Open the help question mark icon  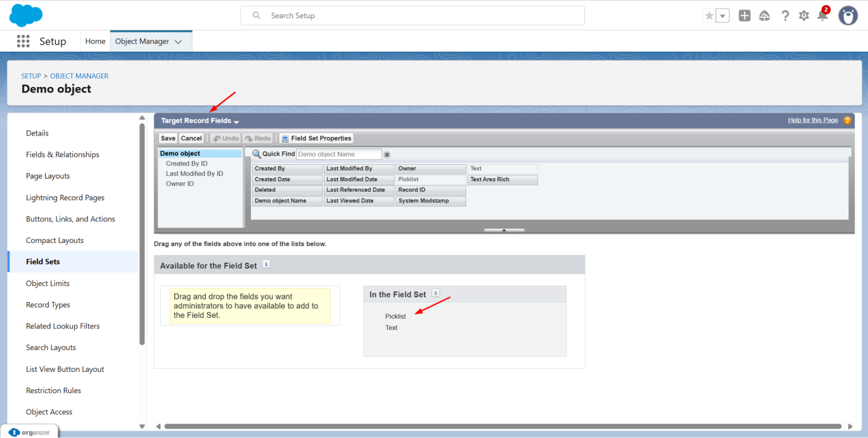tap(785, 16)
